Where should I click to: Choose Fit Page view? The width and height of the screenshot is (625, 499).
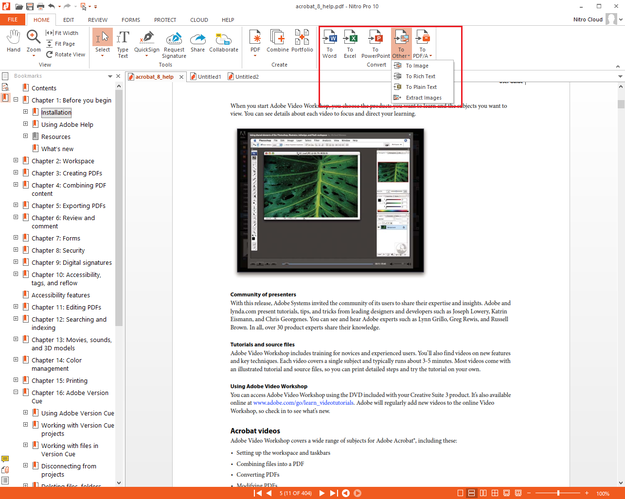(60, 44)
